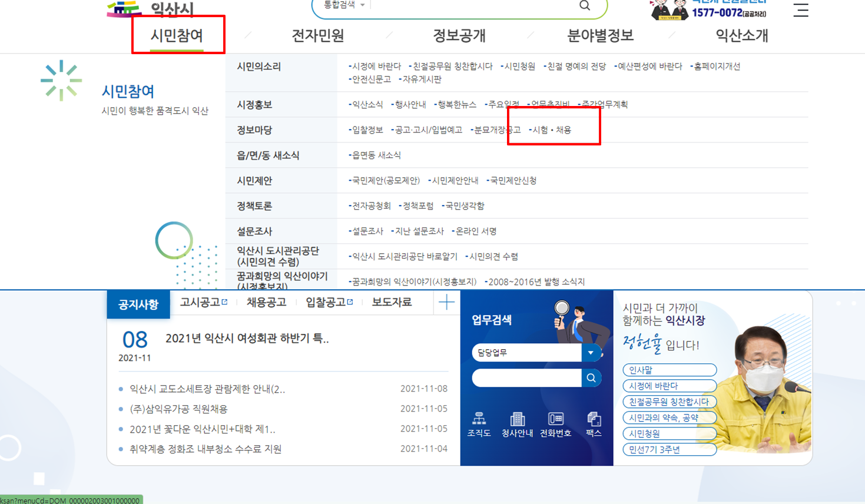865x504 pixels.
Task: Click the 홈페이지개선 link
Action: tap(715, 67)
